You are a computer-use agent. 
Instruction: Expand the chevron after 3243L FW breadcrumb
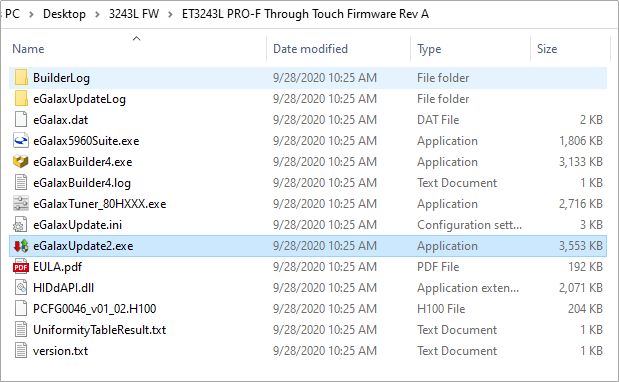[x=170, y=14]
